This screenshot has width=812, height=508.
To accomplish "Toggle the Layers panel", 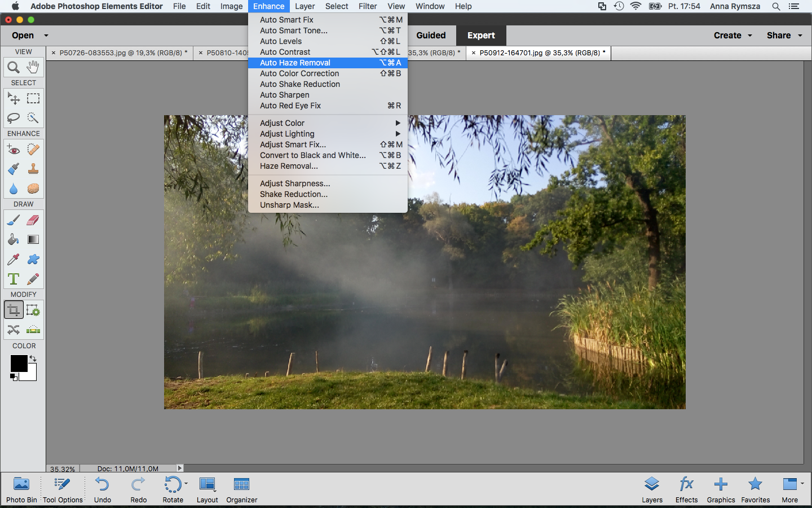I will coord(652,489).
